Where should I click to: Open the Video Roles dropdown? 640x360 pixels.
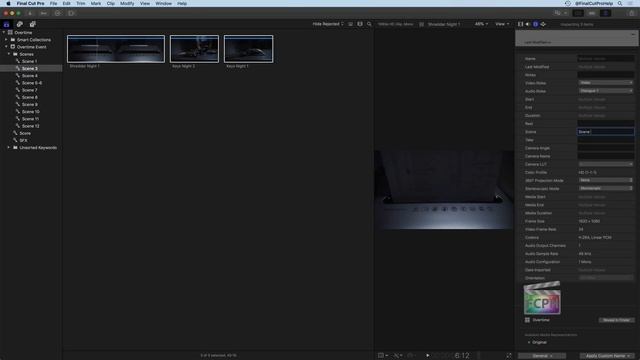click(606, 83)
